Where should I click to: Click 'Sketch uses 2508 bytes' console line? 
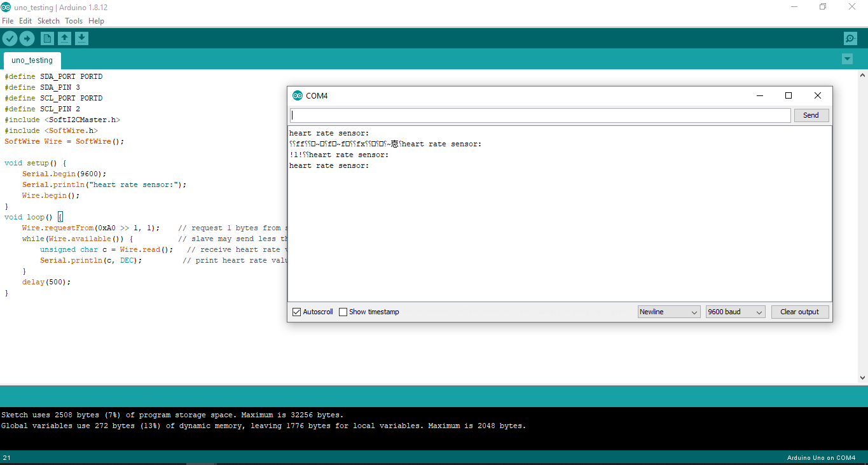(x=172, y=415)
